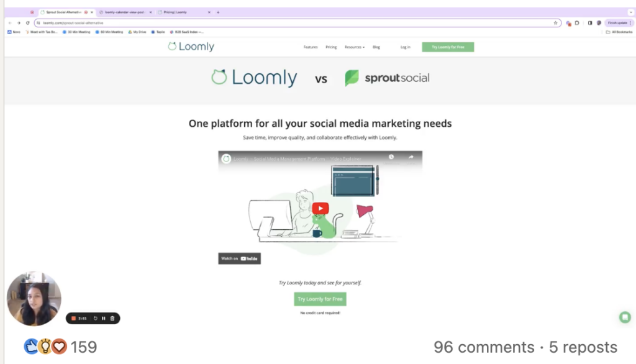Expand the Resources dropdown menu
Viewport: 636px width, 364px height.
point(355,47)
